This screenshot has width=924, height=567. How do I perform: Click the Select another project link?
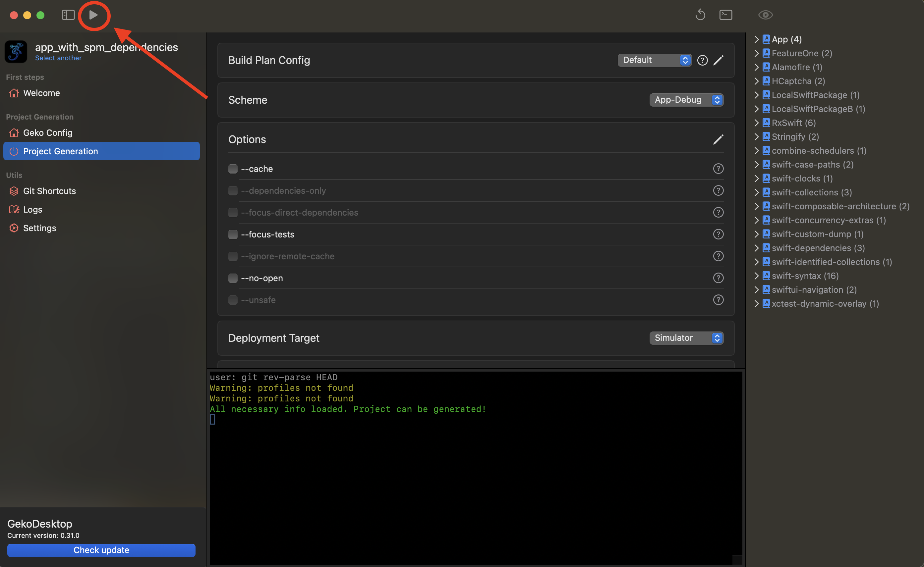[58, 58]
